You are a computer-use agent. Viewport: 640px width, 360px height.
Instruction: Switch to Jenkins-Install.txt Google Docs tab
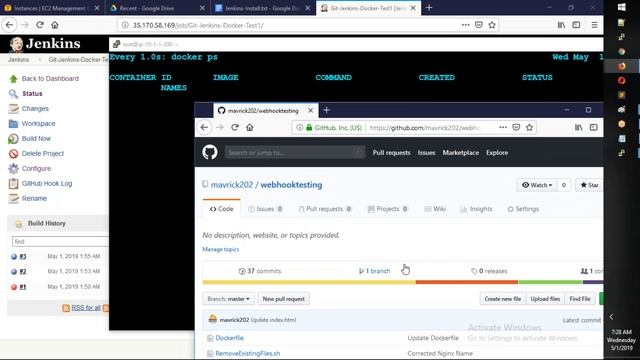pyautogui.click(x=263, y=8)
